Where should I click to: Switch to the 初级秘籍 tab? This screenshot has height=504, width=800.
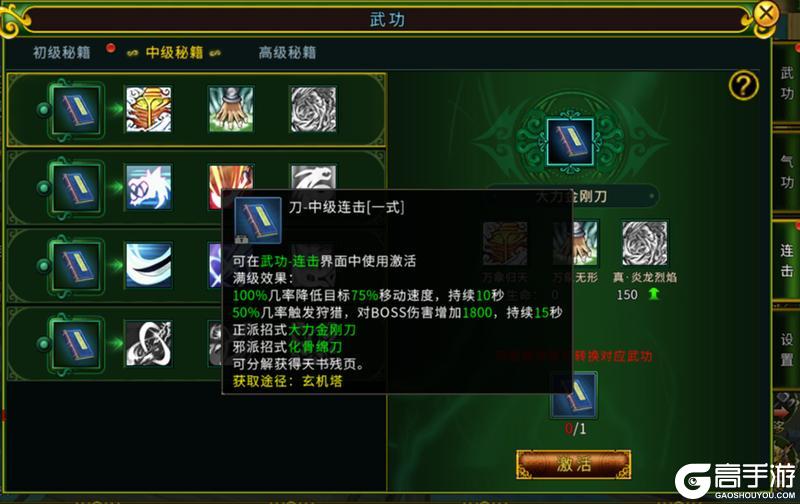pyautogui.click(x=62, y=53)
